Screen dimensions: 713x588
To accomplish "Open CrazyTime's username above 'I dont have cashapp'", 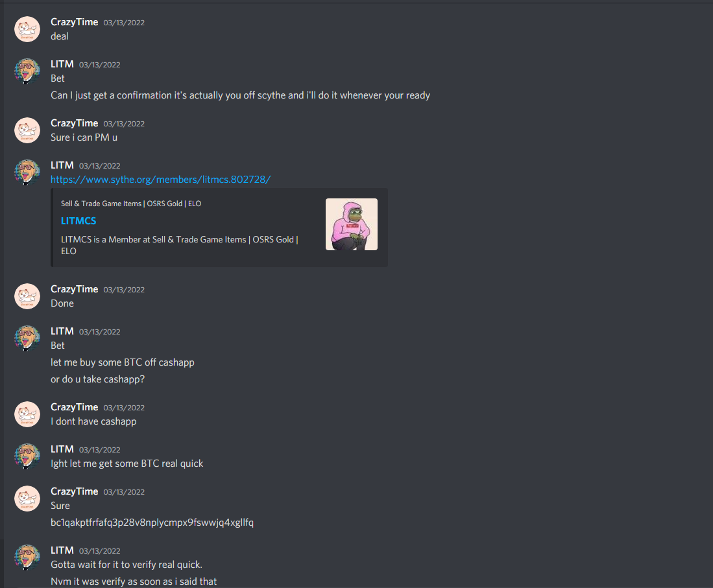I will (74, 407).
